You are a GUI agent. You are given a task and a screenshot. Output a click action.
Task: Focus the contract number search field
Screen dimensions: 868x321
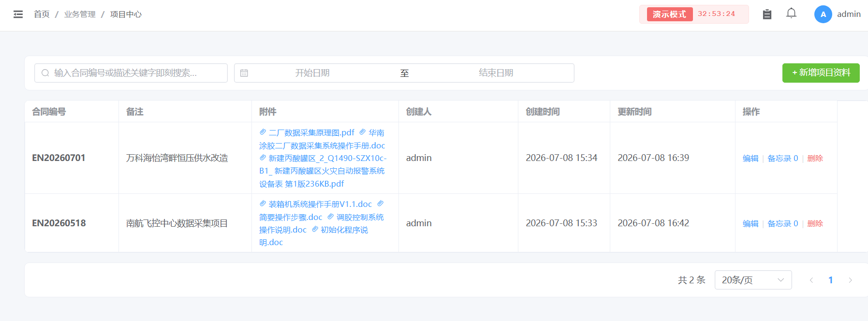(x=131, y=73)
